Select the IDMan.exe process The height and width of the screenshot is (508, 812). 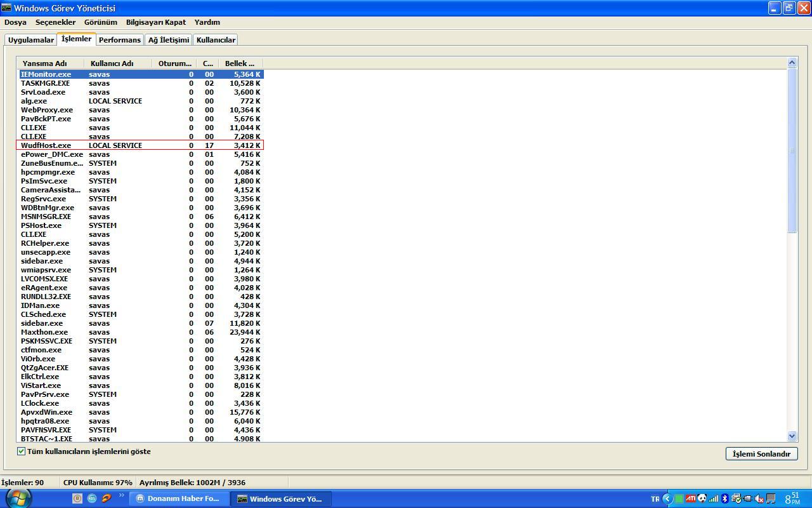[x=140, y=305]
